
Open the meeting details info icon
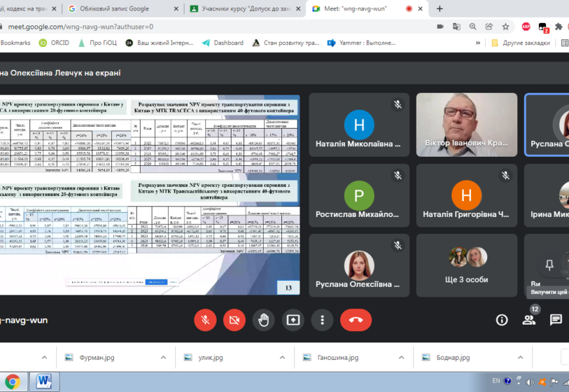(502, 319)
